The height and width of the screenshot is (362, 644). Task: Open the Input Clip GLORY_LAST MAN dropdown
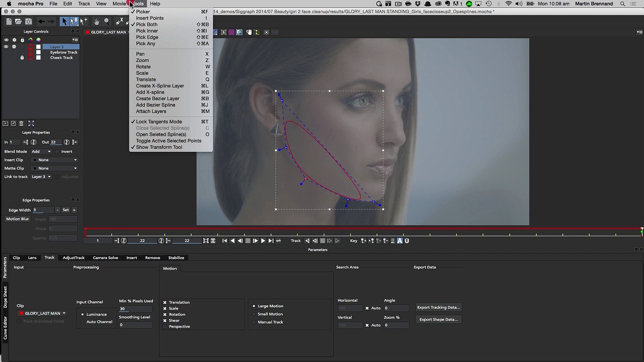43,313
